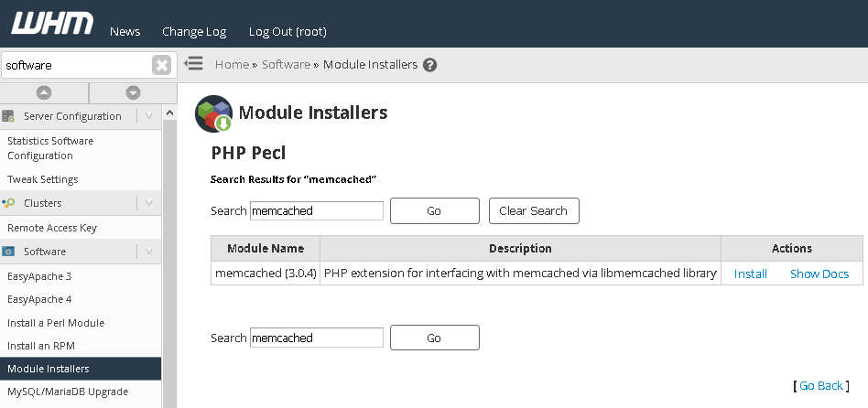Click the memcached (3.0.4) cell

tap(266, 274)
